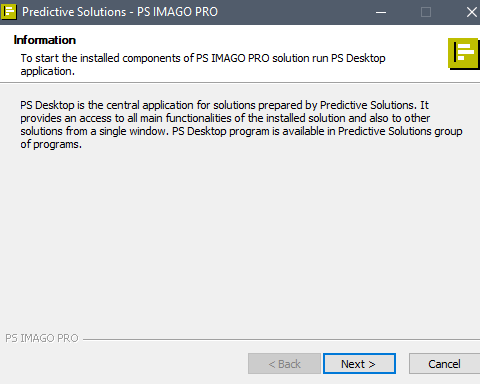This screenshot has height=384, width=480.
Task: Click the word 'application.' in the header
Action: pyautogui.click(x=48, y=71)
